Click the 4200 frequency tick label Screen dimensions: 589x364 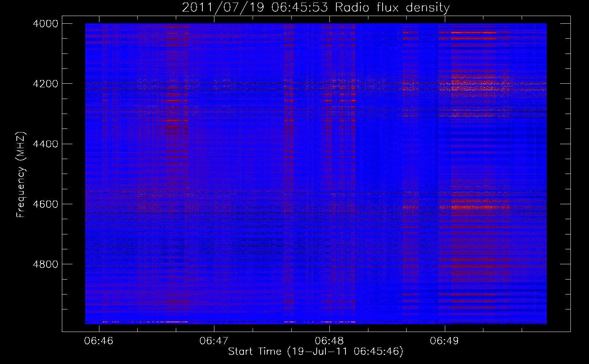click(x=45, y=84)
